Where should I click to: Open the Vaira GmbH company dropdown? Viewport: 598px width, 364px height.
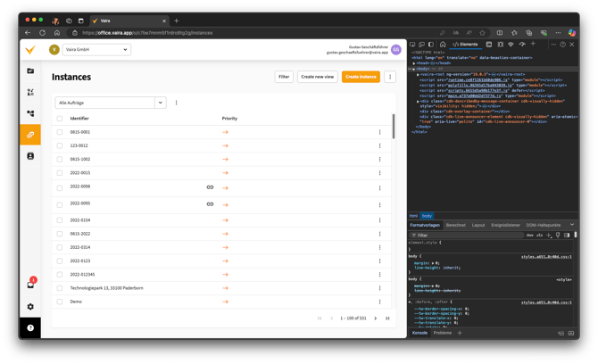[x=96, y=50]
